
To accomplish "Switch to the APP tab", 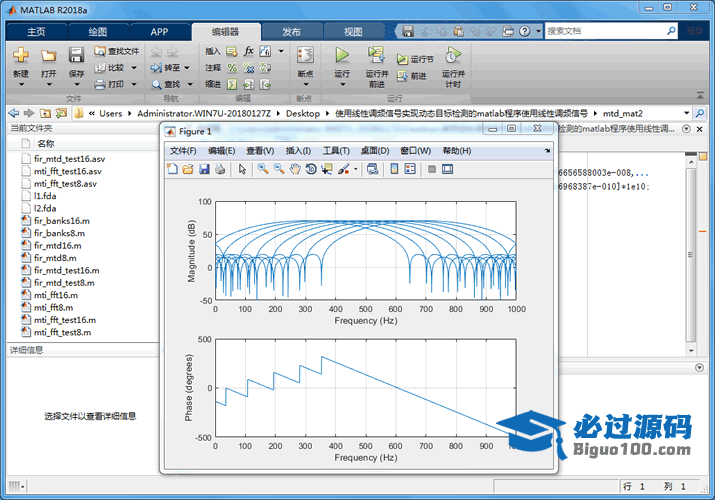I will click(159, 31).
